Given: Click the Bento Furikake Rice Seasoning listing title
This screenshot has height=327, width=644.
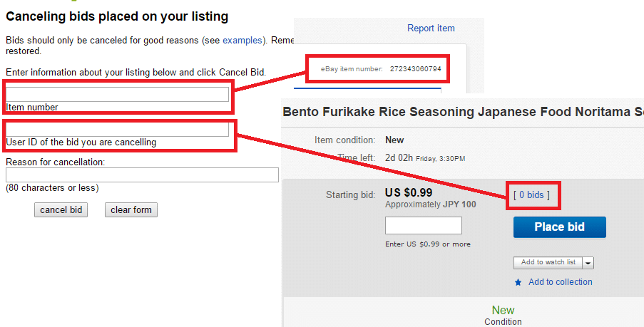Looking at the screenshot, I should (464, 112).
